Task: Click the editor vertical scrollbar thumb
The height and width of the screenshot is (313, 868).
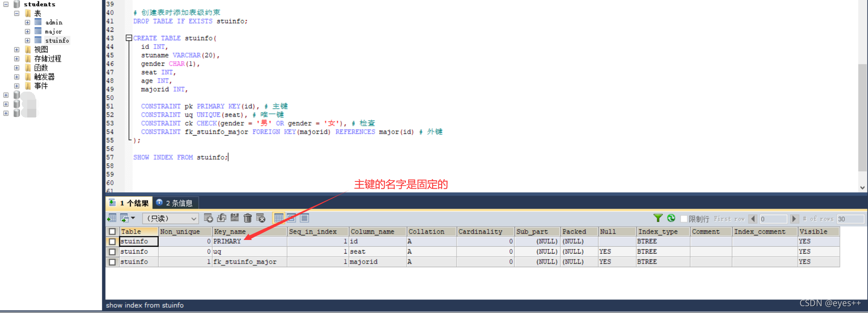Action: pyautogui.click(x=863, y=118)
